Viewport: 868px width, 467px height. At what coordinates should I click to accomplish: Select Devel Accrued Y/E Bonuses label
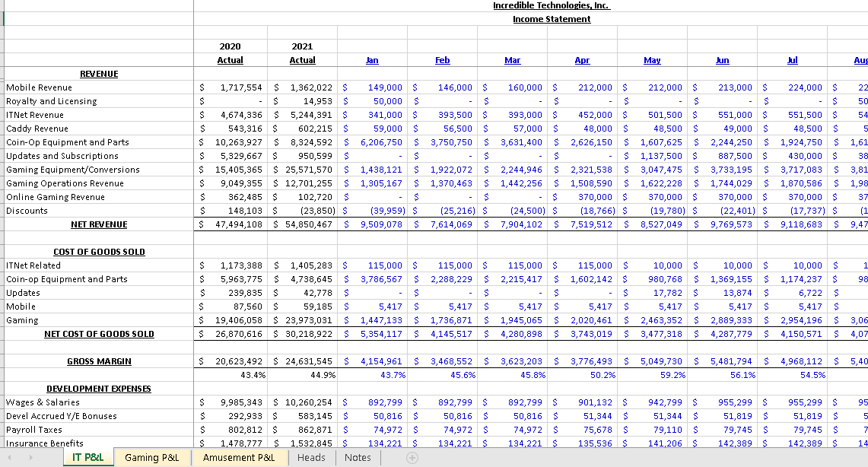(x=62, y=416)
